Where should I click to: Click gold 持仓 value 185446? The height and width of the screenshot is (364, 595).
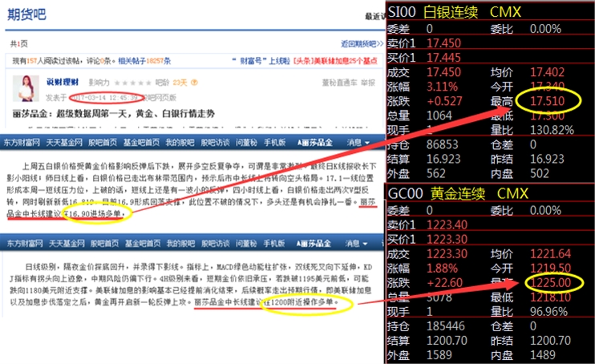click(x=446, y=326)
